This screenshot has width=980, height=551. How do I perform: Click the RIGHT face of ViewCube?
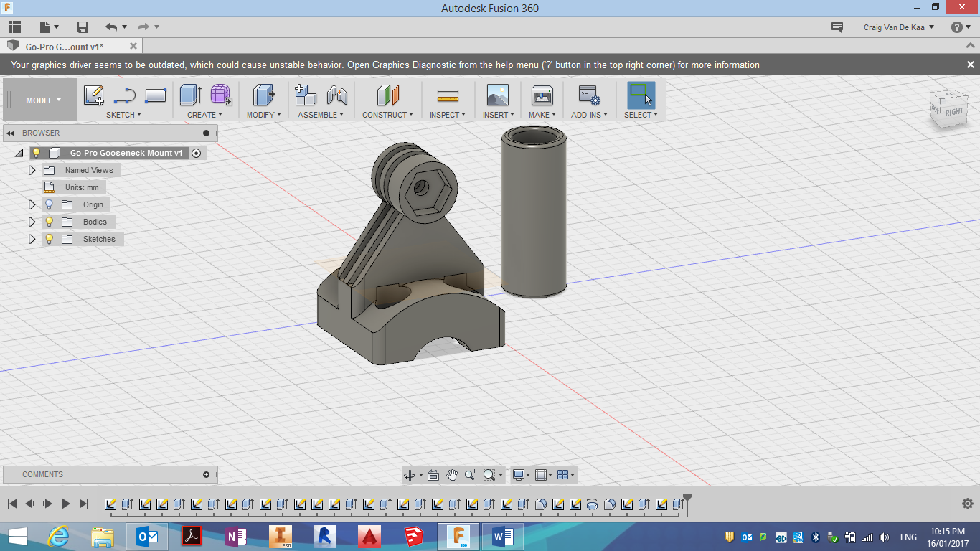tap(954, 111)
